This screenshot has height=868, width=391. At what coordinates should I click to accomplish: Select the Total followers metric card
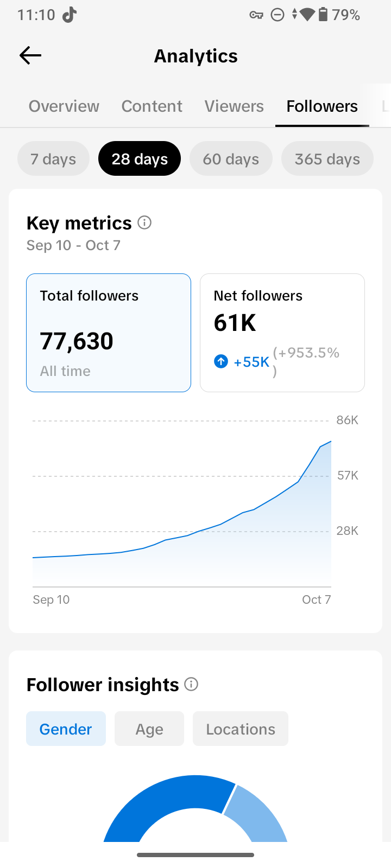point(109,333)
